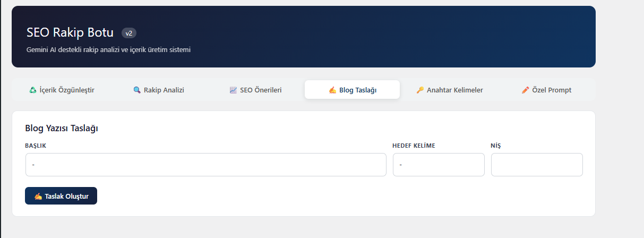
Task: Click the HEDEF KELİME field label
Action: (414, 145)
